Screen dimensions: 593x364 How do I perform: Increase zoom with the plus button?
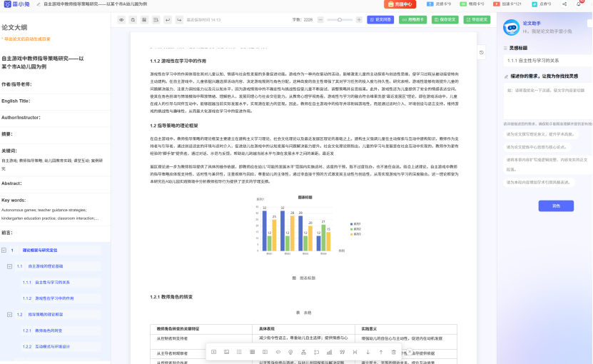pyautogui.click(x=359, y=20)
